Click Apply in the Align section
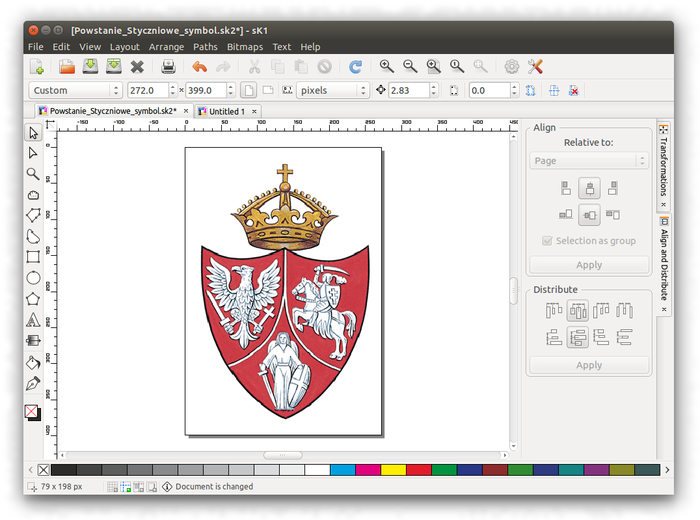700x520 pixels. 589,265
